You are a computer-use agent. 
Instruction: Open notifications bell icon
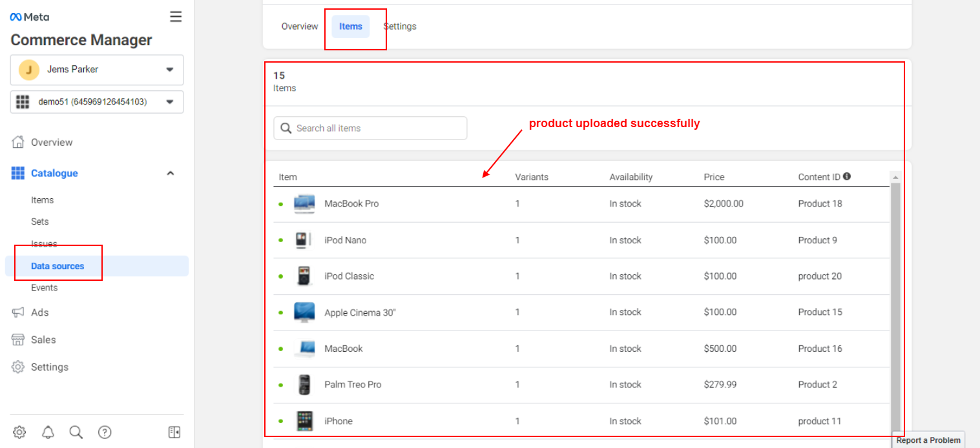(x=48, y=432)
